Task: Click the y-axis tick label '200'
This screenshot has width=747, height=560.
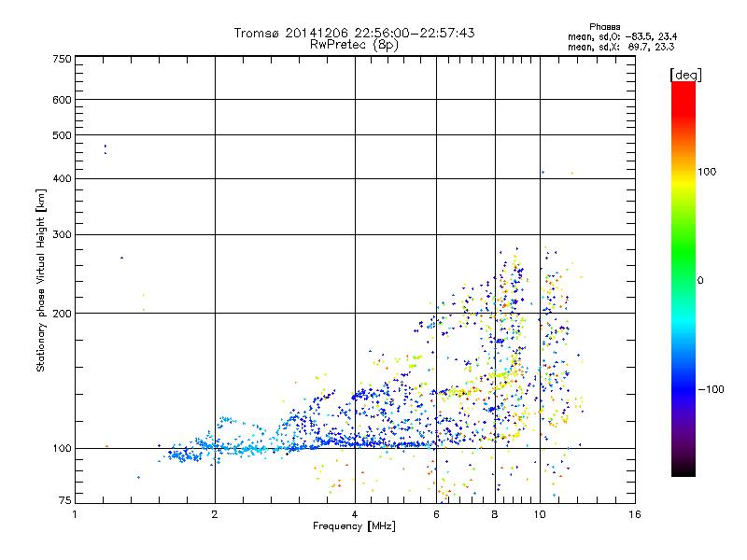Action: point(62,314)
